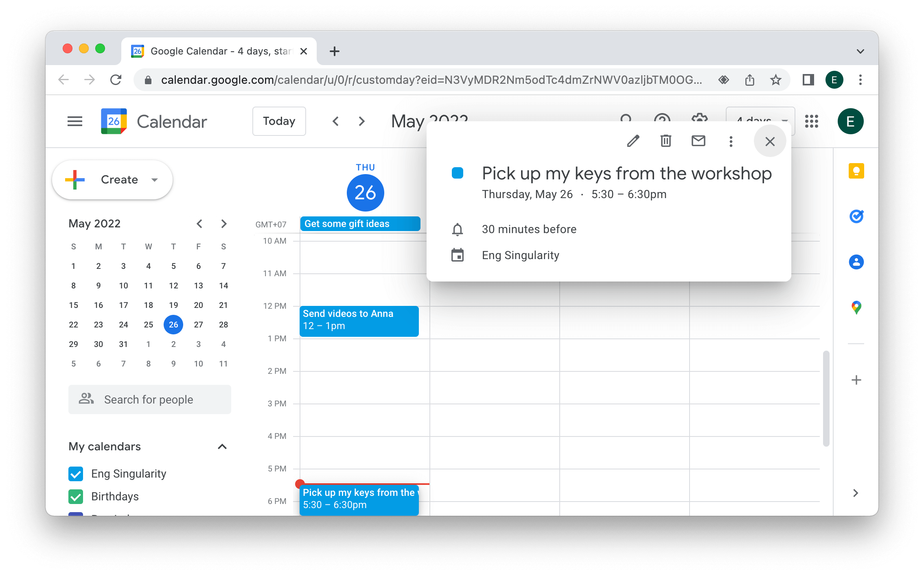Click the calendar vertical scrollbar
The image size is (924, 576).
(x=826, y=399)
